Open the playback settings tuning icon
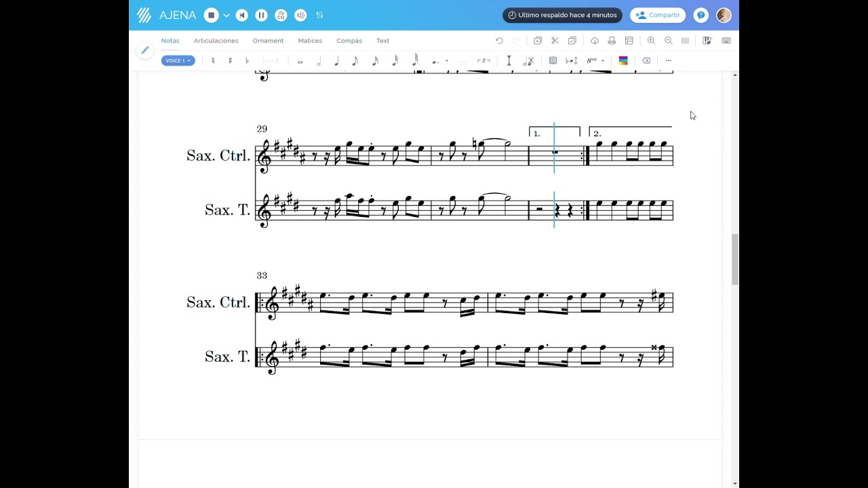The width and height of the screenshot is (868, 488). click(319, 15)
